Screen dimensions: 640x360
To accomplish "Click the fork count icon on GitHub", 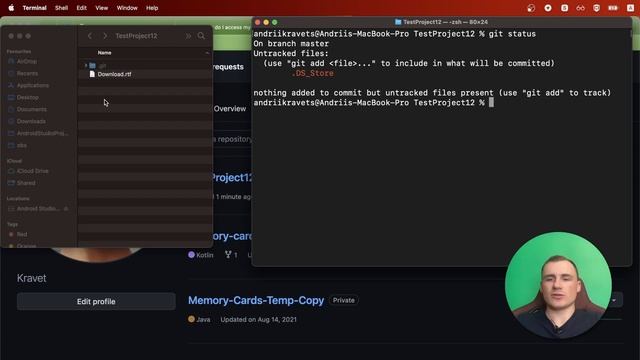I will pos(228,255).
